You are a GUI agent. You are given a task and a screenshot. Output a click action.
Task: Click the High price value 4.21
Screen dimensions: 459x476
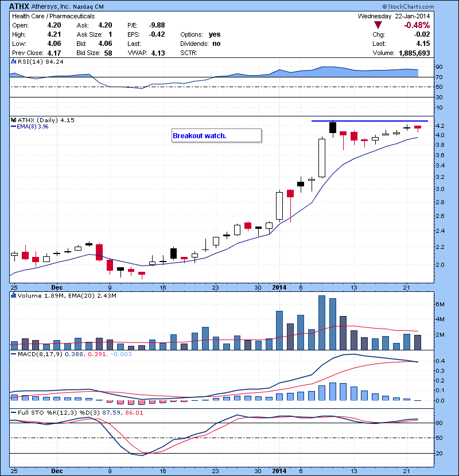[54, 34]
